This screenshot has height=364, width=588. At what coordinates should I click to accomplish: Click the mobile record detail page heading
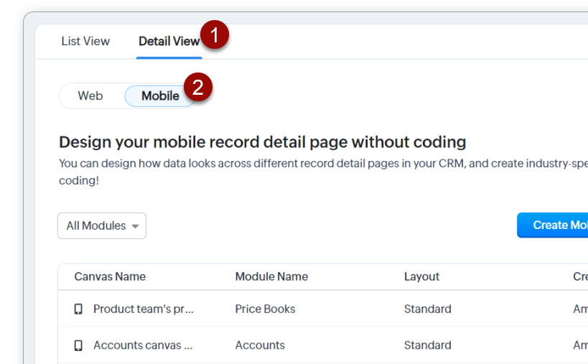pyautogui.click(x=262, y=141)
